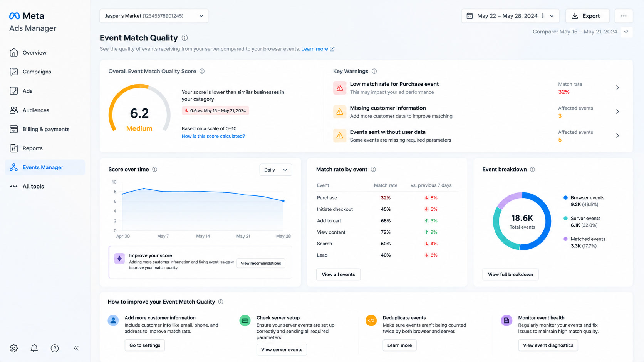Viewport: 644px width, 362px height.
Task: Click Go to settings button
Action: tap(145, 345)
